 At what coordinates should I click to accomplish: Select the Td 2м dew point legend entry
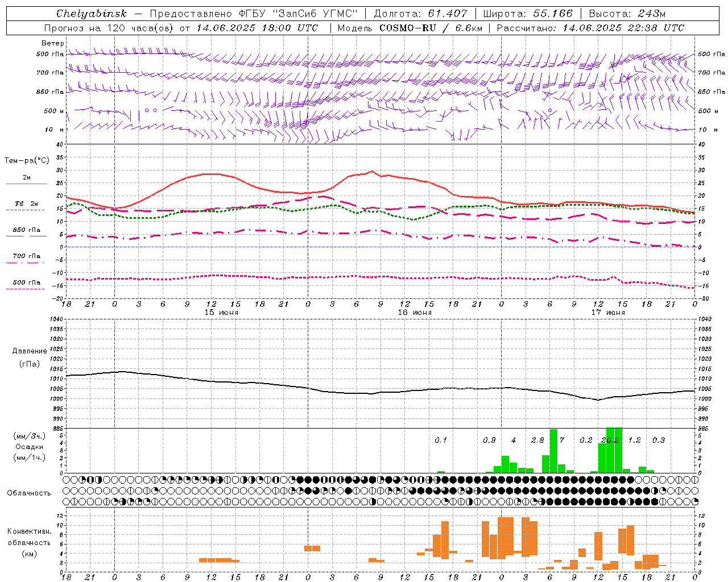(x=27, y=203)
